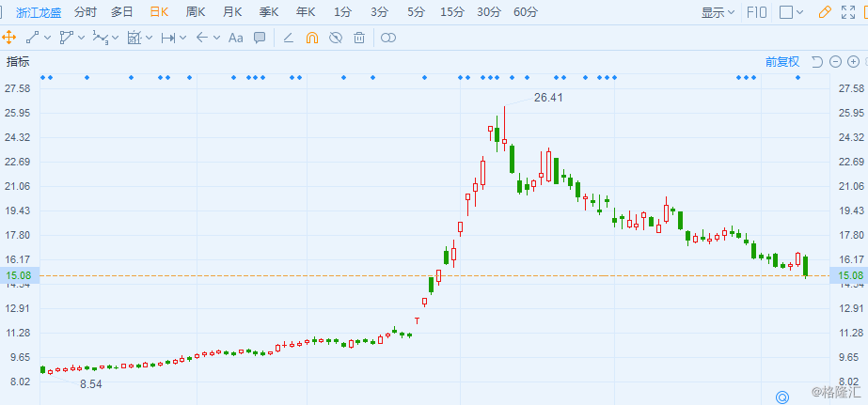Open F10 company info
Viewport: 868px width, 405px height.
pos(756,12)
